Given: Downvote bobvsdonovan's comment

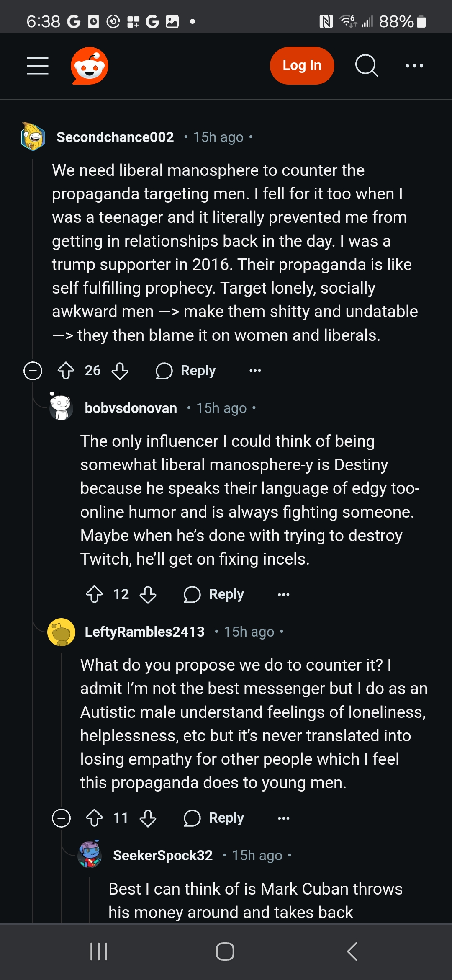Looking at the screenshot, I should (148, 594).
